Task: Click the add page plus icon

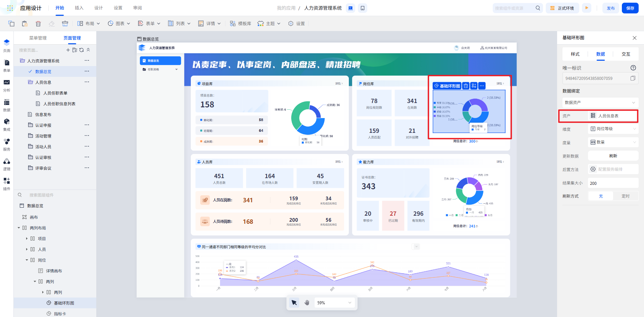Action: pos(68,50)
